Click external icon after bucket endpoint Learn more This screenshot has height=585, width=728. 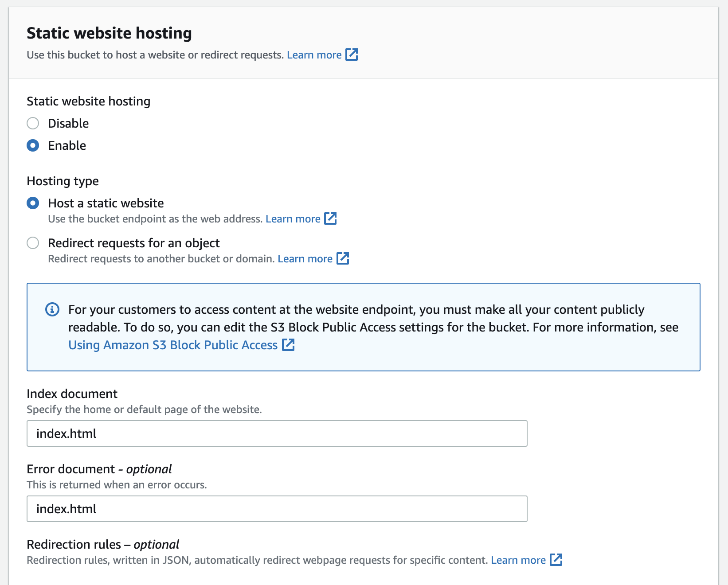330,218
